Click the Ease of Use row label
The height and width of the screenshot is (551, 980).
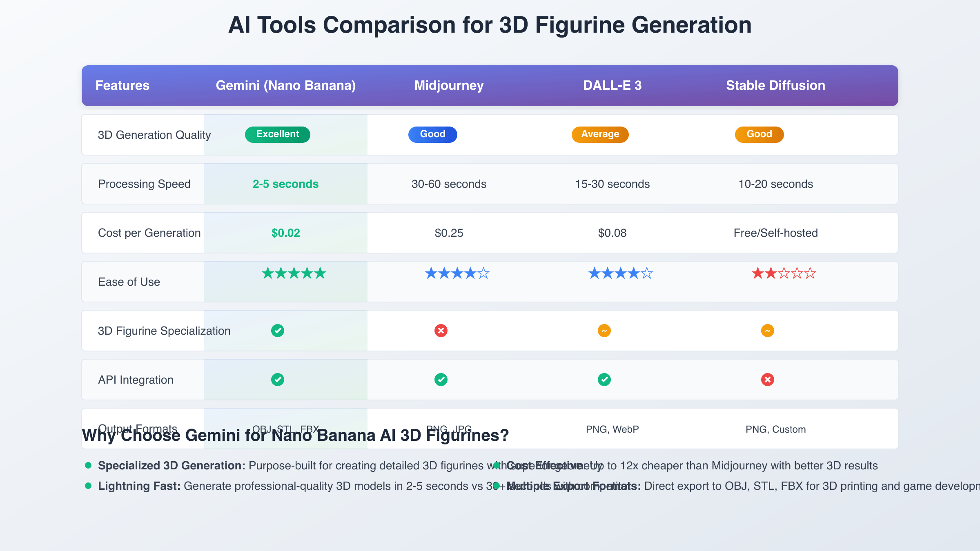coord(129,282)
